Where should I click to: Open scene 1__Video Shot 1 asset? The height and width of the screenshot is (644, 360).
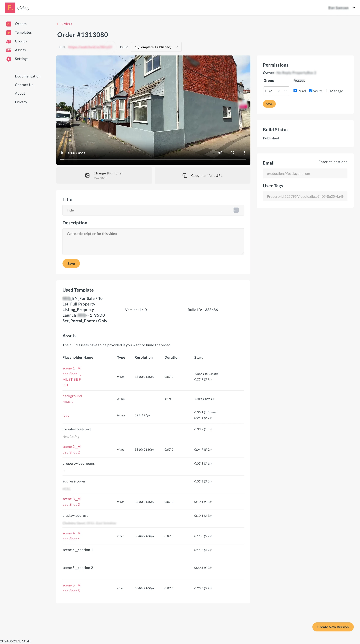72,377
